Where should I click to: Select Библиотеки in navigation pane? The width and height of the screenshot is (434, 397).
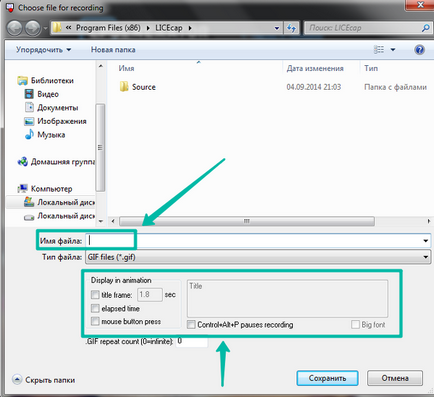point(46,80)
